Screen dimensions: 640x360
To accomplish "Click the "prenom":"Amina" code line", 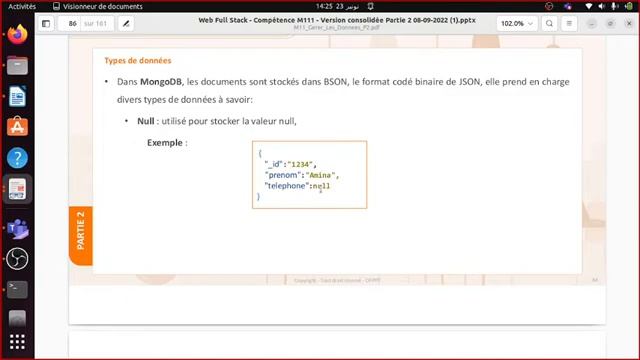I will (x=302, y=175).
